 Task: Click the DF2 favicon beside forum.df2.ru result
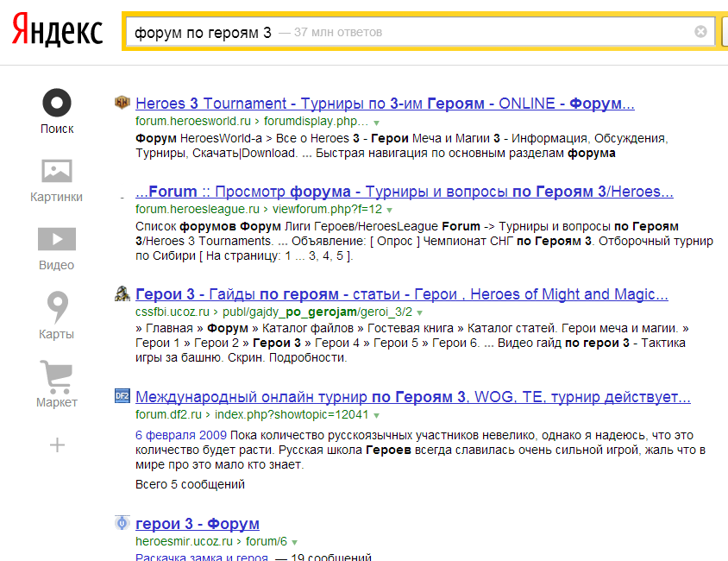122,395
